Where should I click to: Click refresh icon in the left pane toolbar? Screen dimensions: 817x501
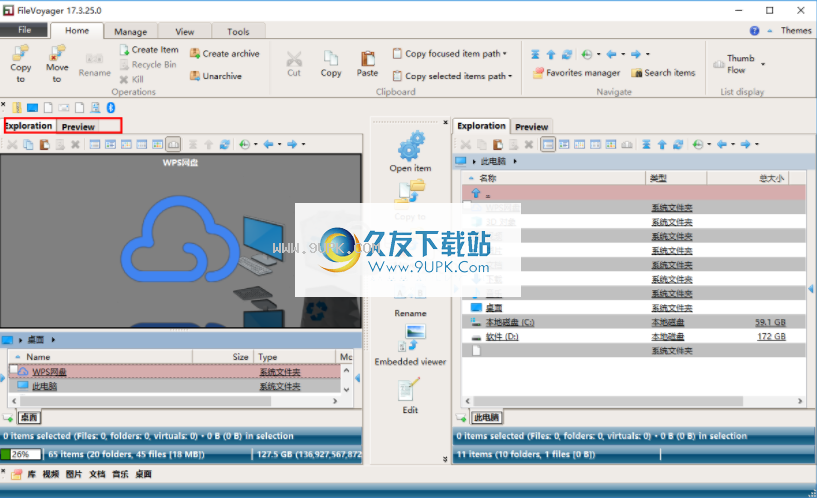(225, 144)
